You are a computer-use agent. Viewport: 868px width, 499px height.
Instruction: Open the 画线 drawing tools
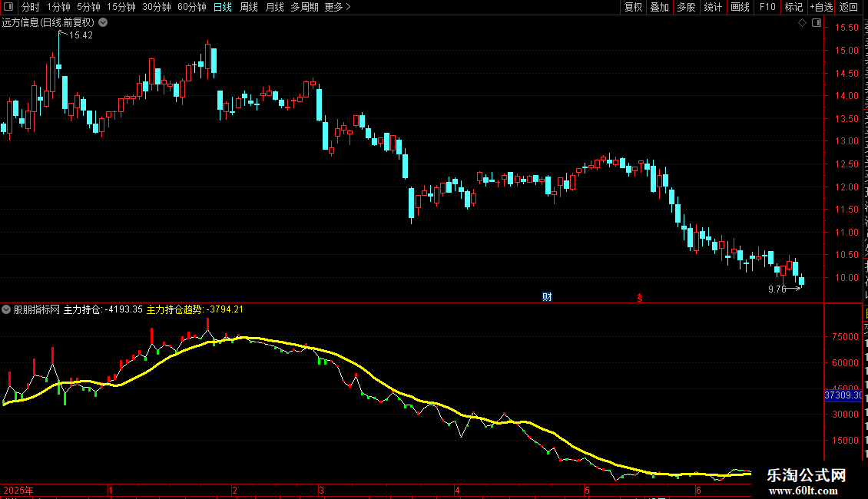click(x=740, y=7)
